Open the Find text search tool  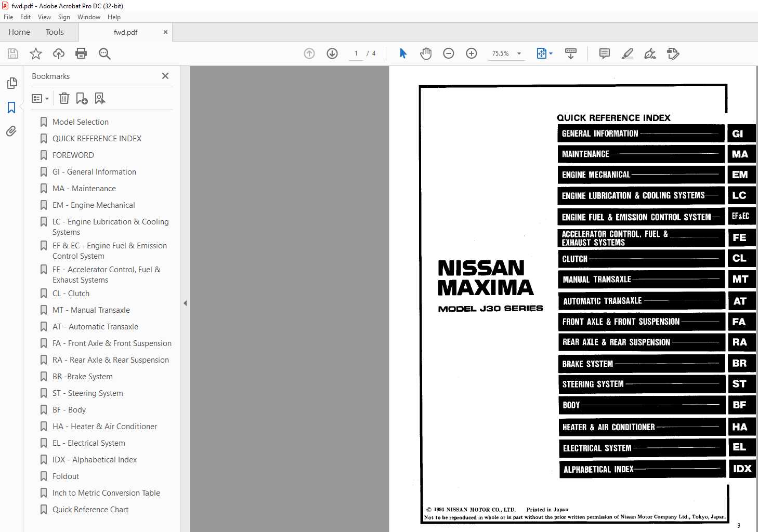104,54
